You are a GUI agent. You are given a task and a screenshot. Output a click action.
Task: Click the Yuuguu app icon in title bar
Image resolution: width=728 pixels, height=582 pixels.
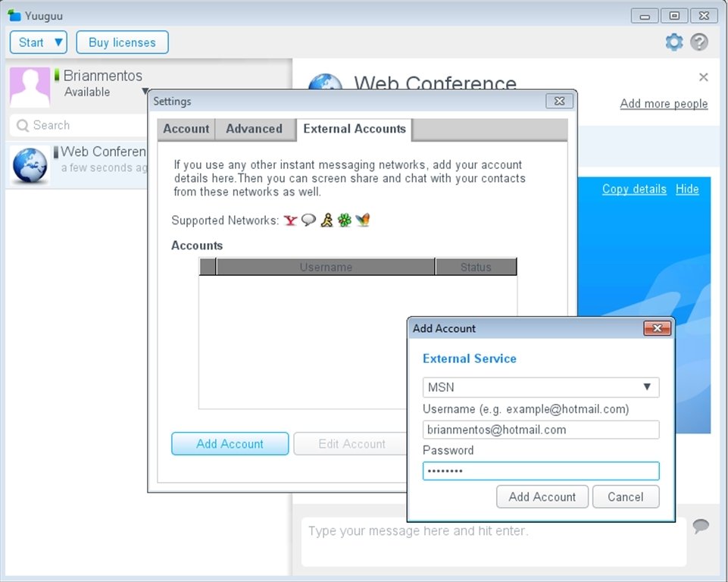14,15
